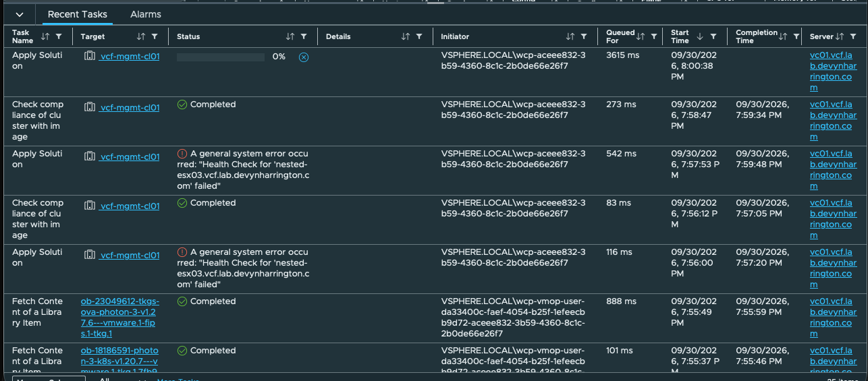Viewport: 868px width, 381px height.
Task: Click the Completed check icon in the 888 ms row
Action: point(182,301)
